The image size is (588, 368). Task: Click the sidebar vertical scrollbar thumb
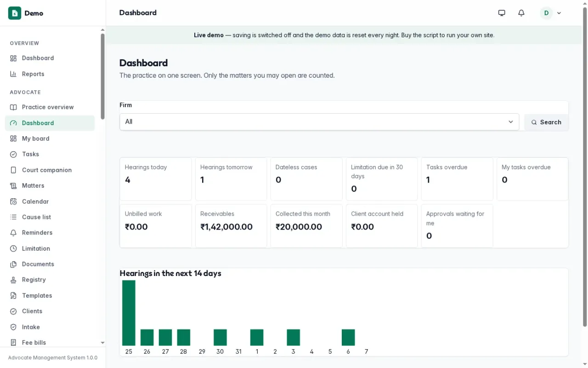(x=102, y=76)
